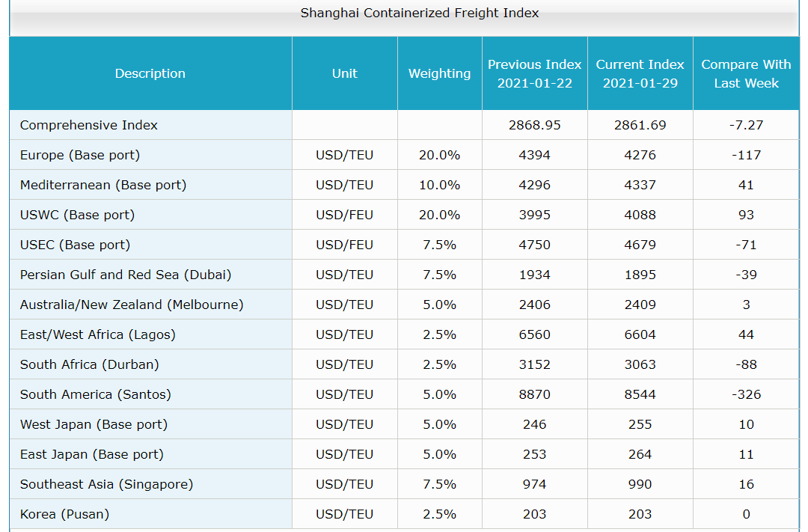This screenshot has width=808, height=532.
Task: Click East/West Africa (Lagos) row label
Action: (98, 334)
